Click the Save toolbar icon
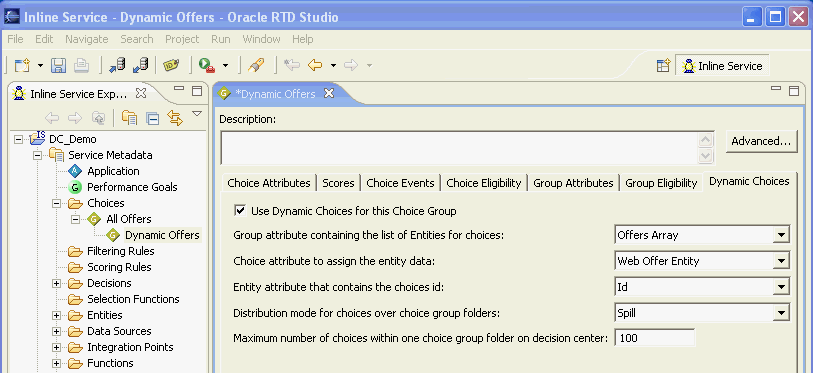813x373 pixels. [58, 65]
